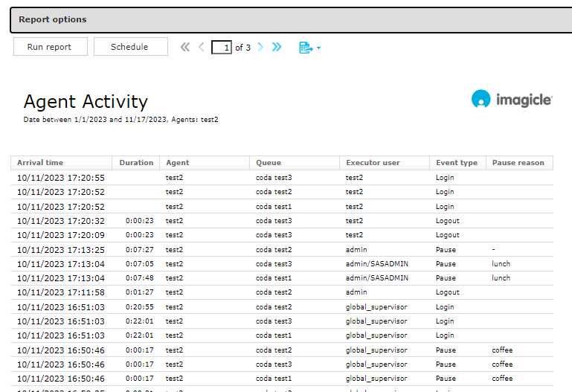The height and width of the screenshot is (392, 572).
Task: Open the export format dropdown arrow
Action: click(x=319, y=48)
